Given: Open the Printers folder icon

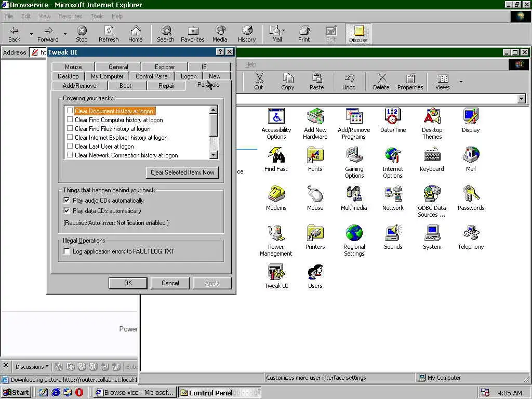Looking at the screenshot, I should [315, 237].
